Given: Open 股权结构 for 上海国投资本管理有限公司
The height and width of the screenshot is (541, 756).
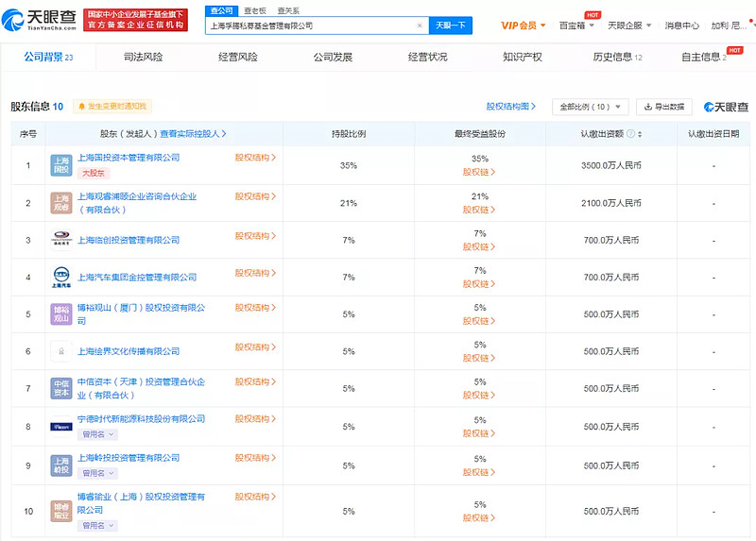Looking at the screenshot, I should point(255,158).
